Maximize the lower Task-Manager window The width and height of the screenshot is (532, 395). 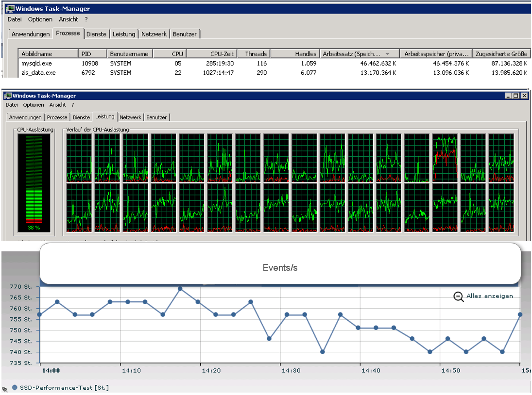pos(516,96)
